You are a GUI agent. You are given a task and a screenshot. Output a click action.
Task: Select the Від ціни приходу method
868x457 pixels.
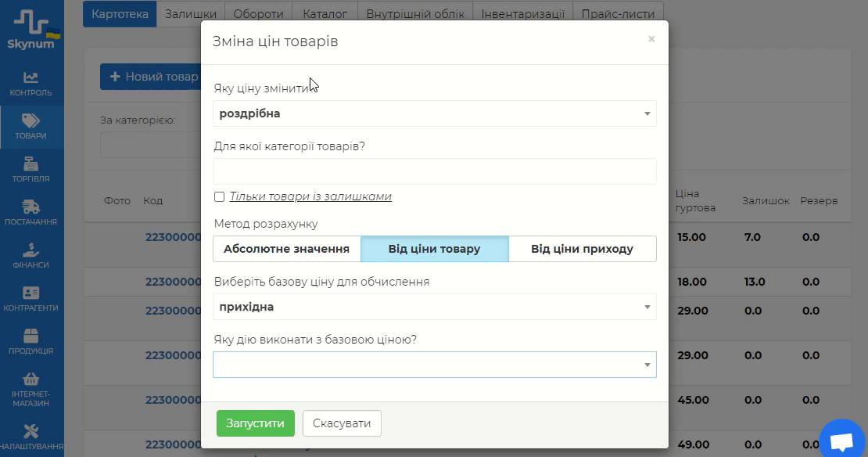click(582, 249)
